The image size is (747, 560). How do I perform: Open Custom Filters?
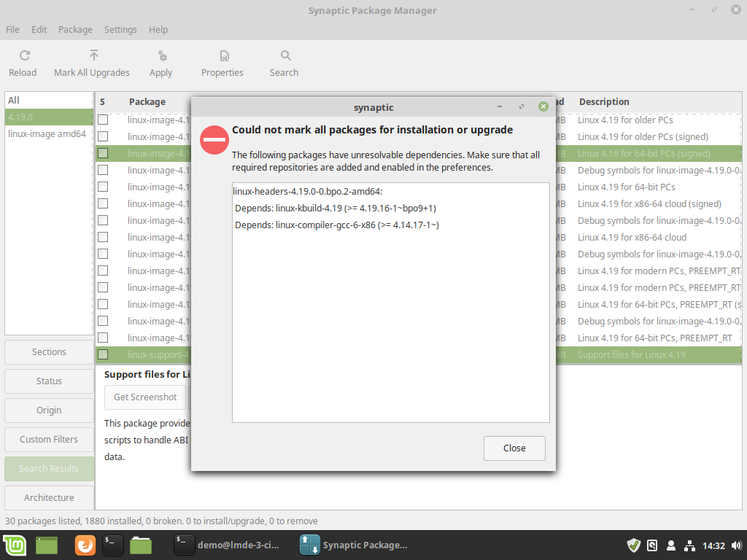tap(49, 440)
